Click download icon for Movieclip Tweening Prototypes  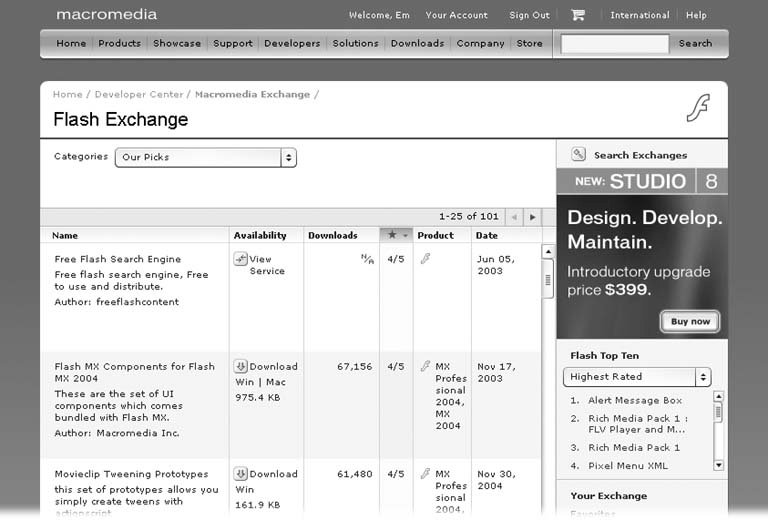240,474
